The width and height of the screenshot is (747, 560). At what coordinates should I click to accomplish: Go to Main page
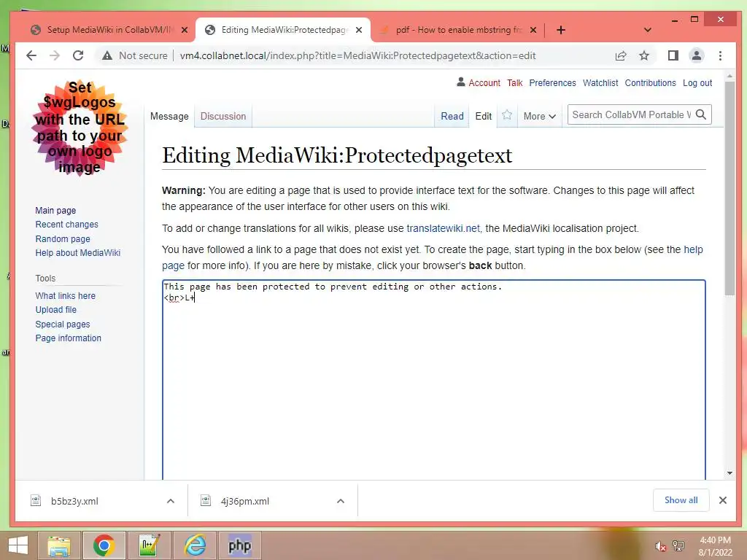click(x=55, y=211)
